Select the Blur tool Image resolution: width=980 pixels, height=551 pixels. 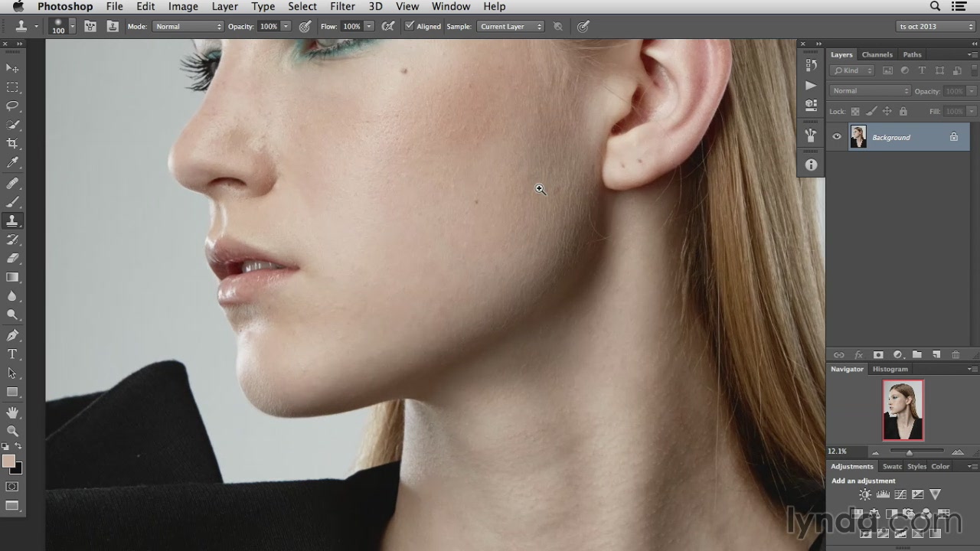tap(12, 296)
